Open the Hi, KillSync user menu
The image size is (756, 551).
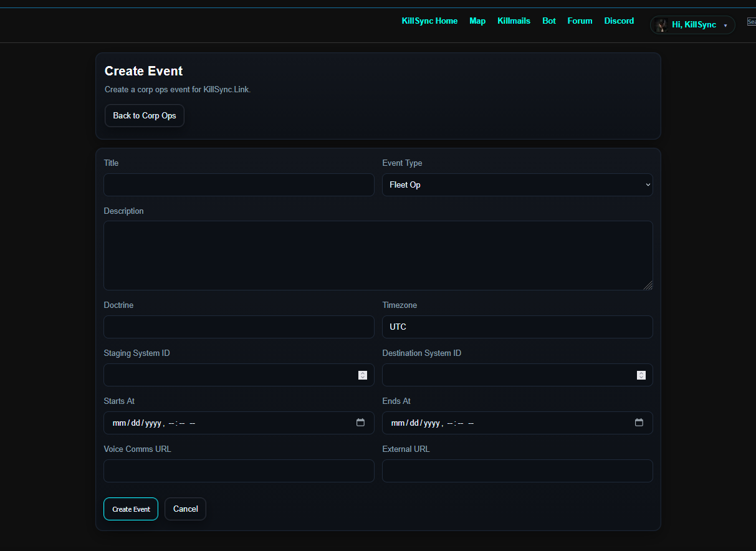point(693,25)
